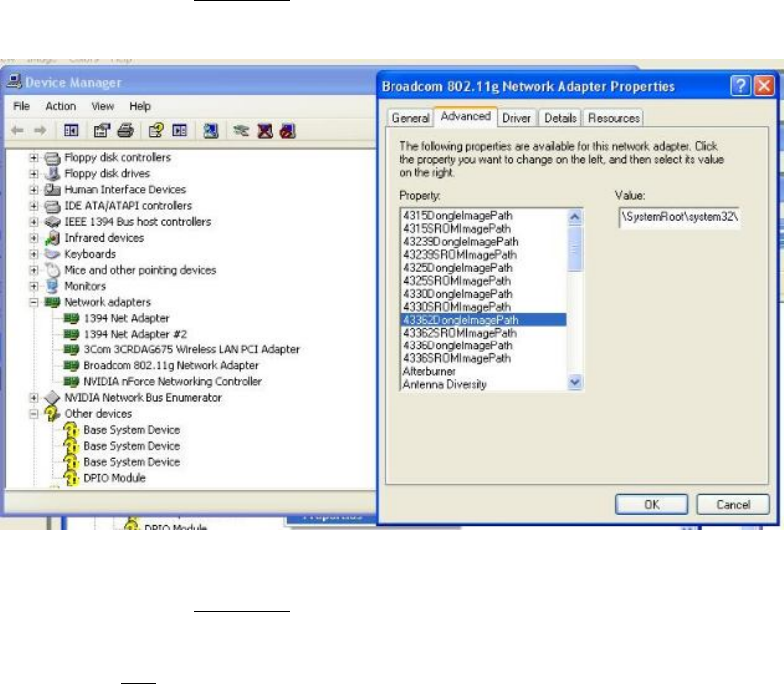The width and height of the screenshot is (784, 684).
Task: Open the Action menu
Action: click(x=61, y=106)
